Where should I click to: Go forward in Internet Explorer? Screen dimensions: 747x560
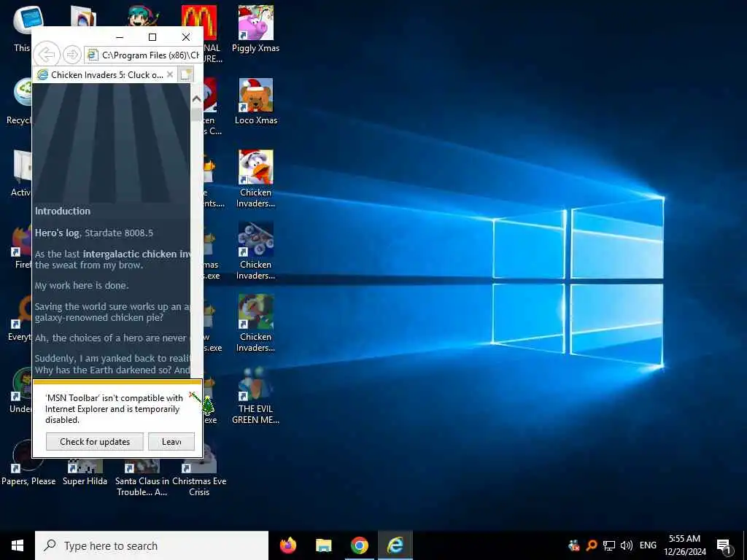72,55
